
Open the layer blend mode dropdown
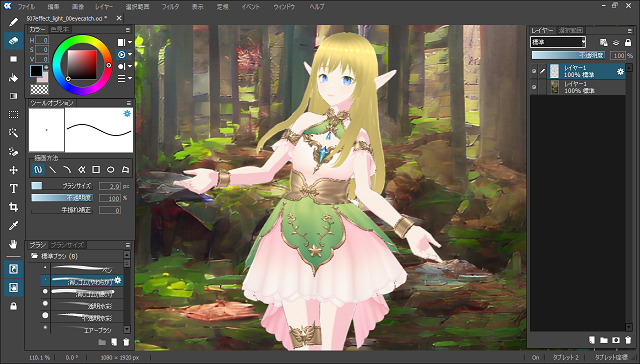pyautogui.click(x=558, y=42)
